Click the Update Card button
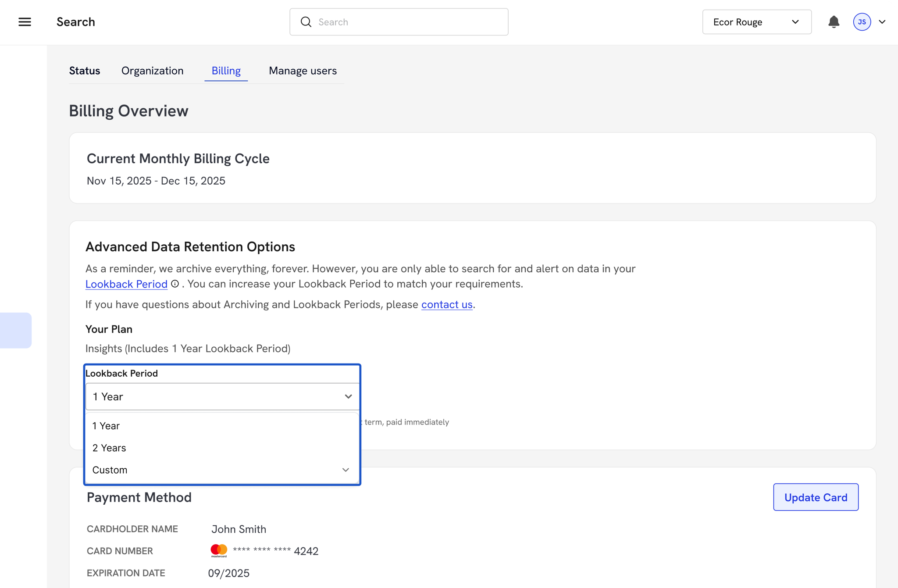 coord(816,497)
